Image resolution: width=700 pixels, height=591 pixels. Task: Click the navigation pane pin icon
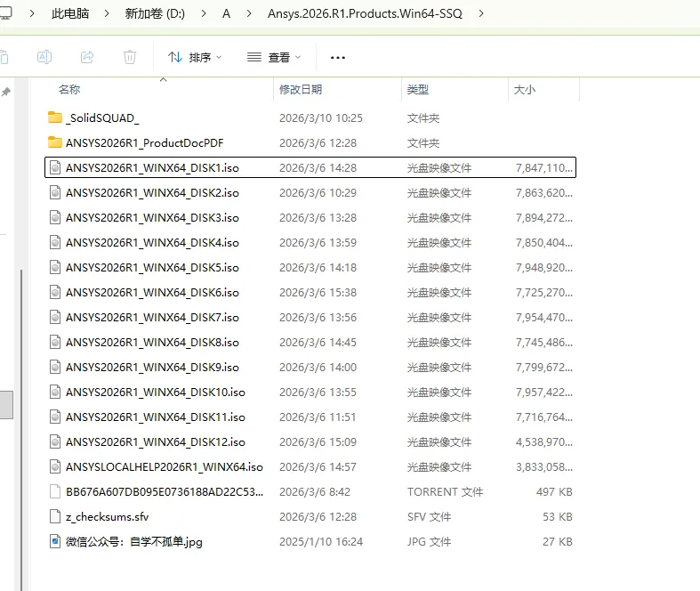[6, 92]
